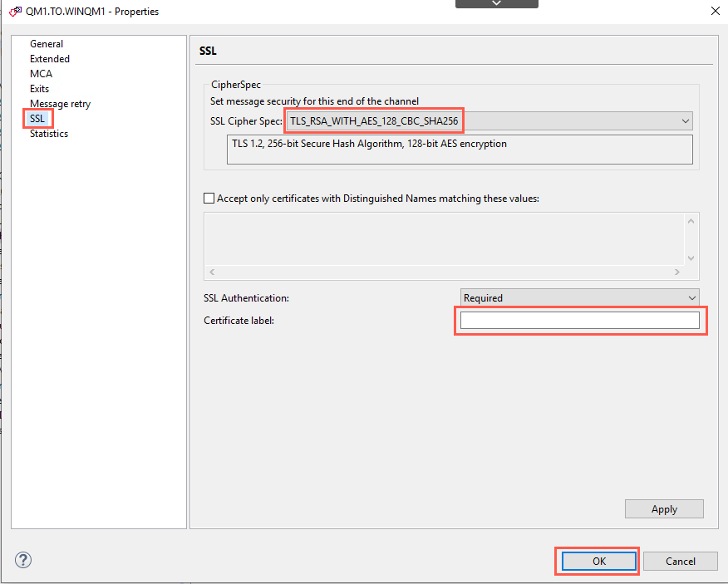Click the left arrow of the horizontal scrollbar
Viewport: 728px width, 584px height.
coord(212,272)
